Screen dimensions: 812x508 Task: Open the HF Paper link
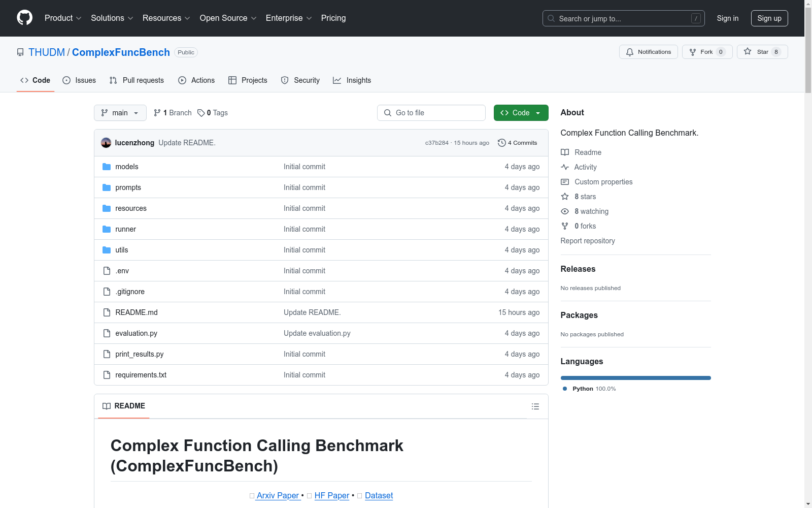pos(332,495)
